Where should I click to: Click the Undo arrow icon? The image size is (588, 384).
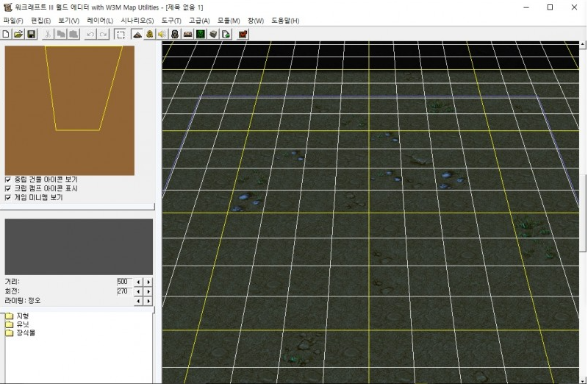tap(90, 35)
